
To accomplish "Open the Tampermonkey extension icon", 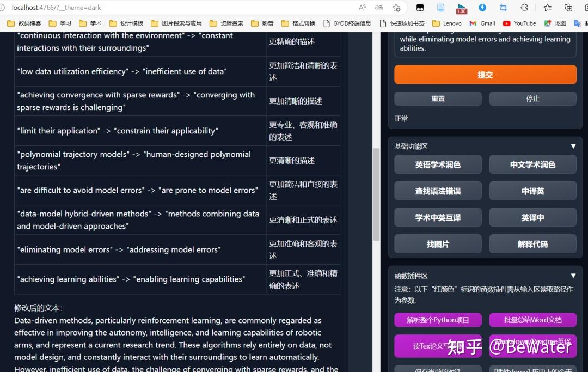I will tap(420, 8).
